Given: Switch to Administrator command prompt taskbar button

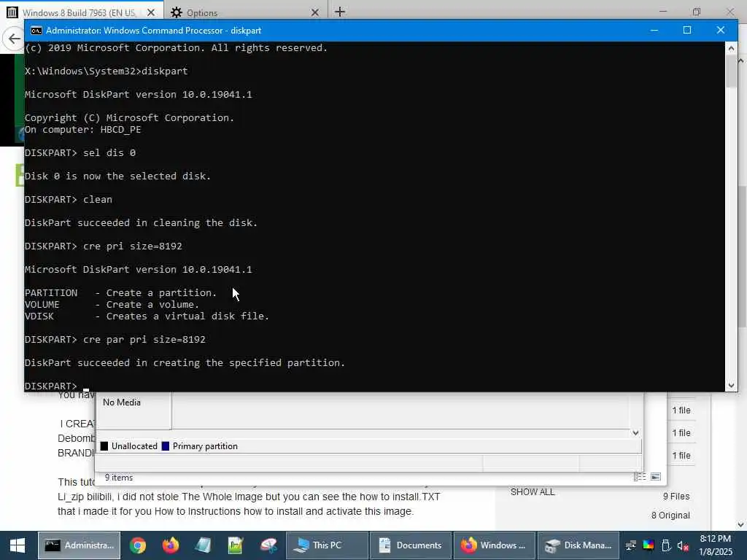Looking at the screenshot, I should (x=79, y=545).
